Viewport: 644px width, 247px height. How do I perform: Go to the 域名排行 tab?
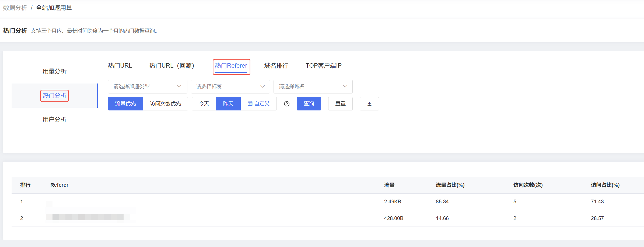[x=276, y=66]
